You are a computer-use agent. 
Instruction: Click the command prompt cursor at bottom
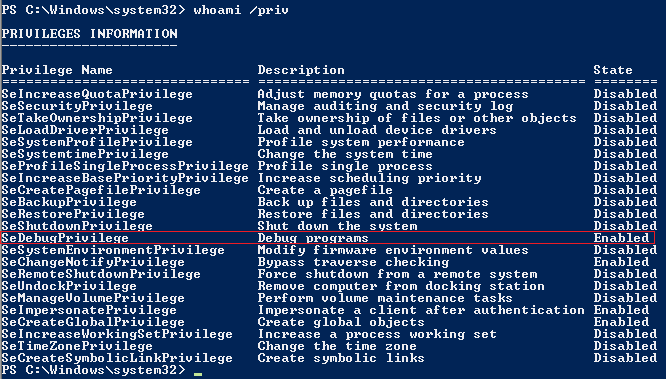point(198,374)
